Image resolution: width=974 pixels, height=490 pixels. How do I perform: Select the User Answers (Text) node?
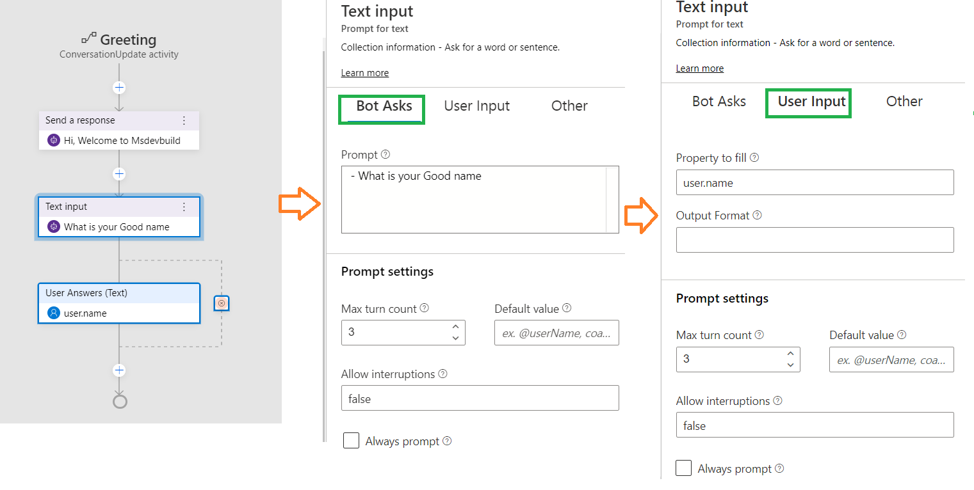(119, 303)
